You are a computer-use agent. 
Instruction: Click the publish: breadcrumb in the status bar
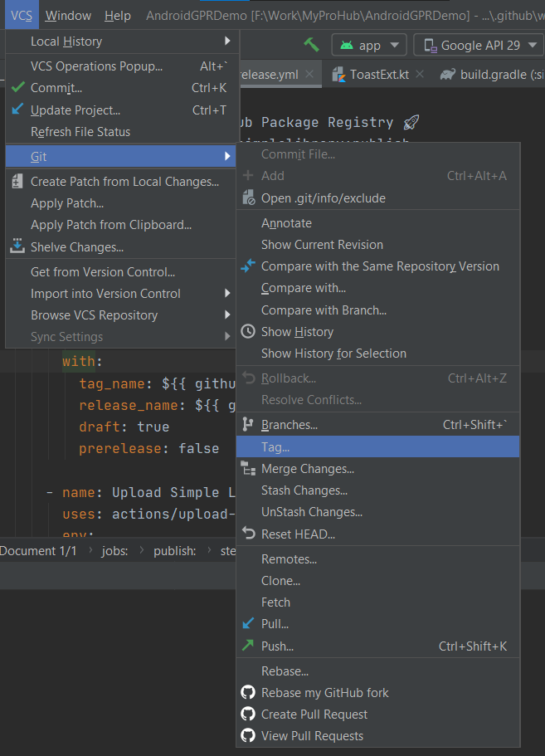(x=173, y=550)
